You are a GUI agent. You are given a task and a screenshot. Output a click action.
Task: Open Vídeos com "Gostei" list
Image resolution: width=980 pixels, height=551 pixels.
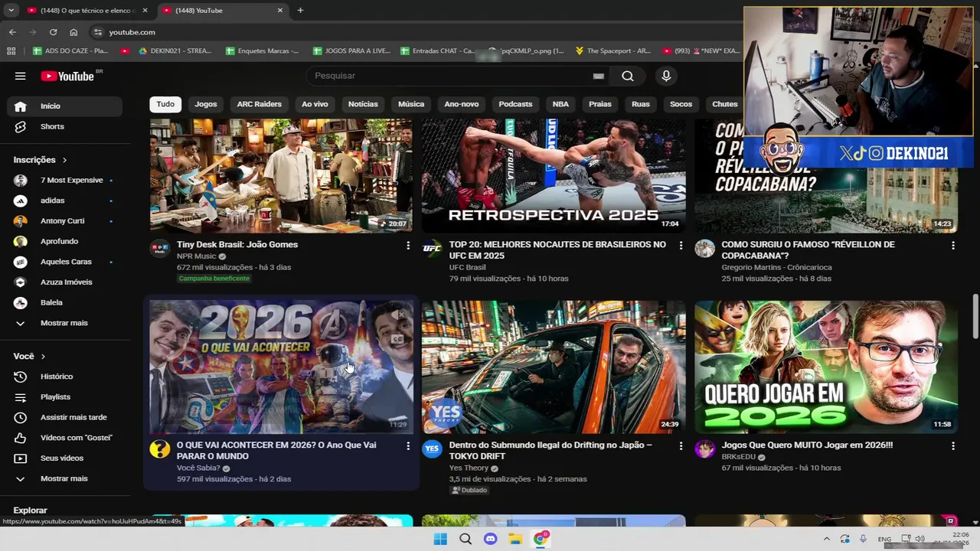[64, 438]
